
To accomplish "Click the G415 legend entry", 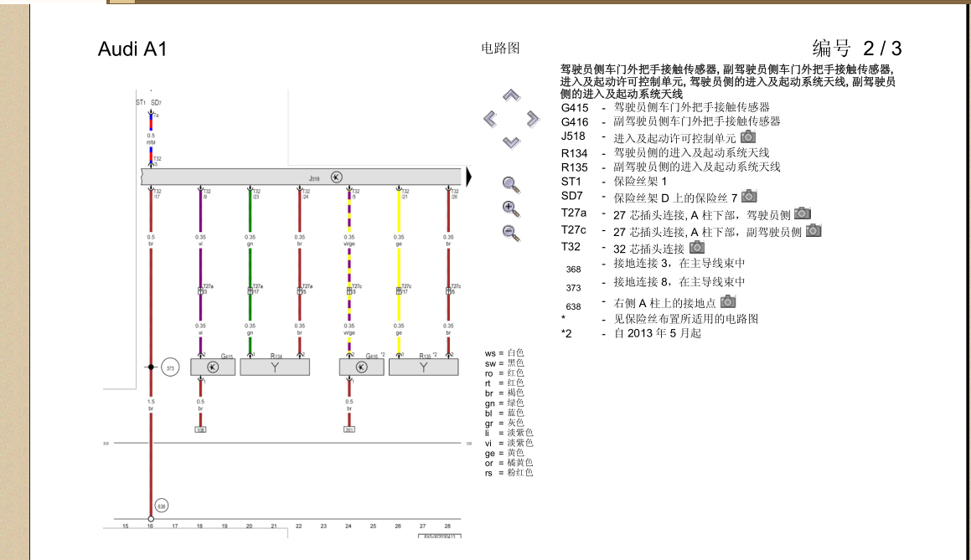I will pos(665,107).
